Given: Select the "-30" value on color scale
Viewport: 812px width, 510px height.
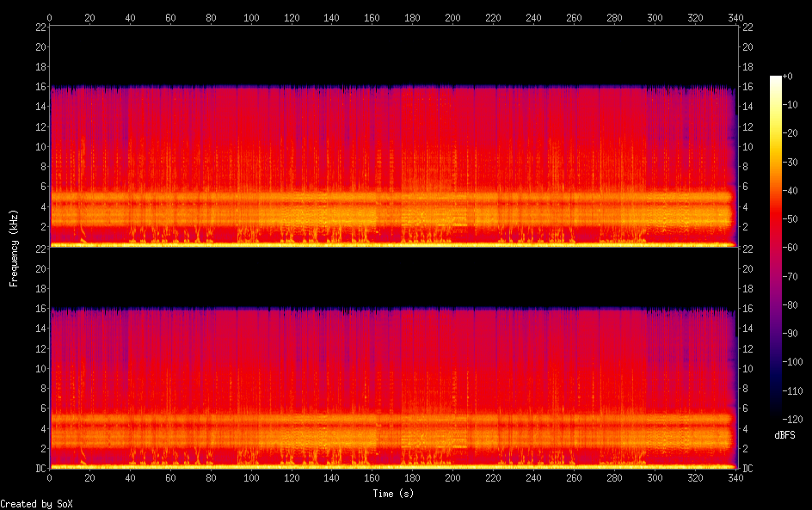Looking at the screenshot, I should 790,162.
